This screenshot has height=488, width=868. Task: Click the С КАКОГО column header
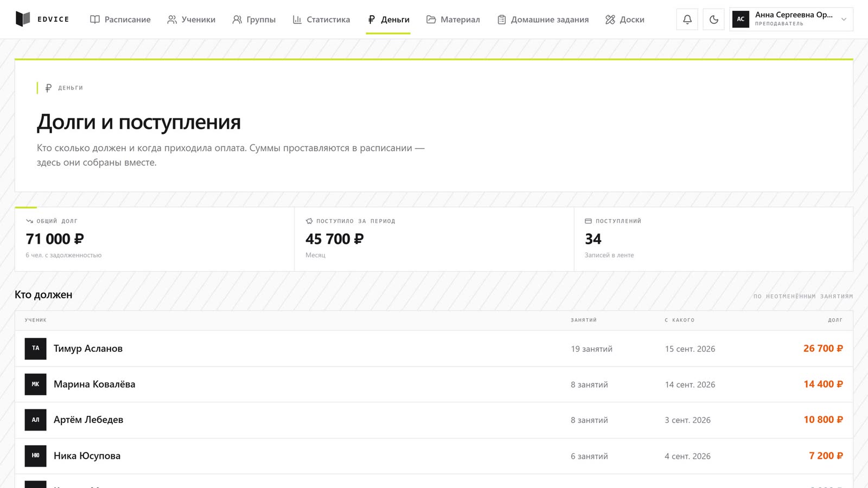(x=680, y=320)
